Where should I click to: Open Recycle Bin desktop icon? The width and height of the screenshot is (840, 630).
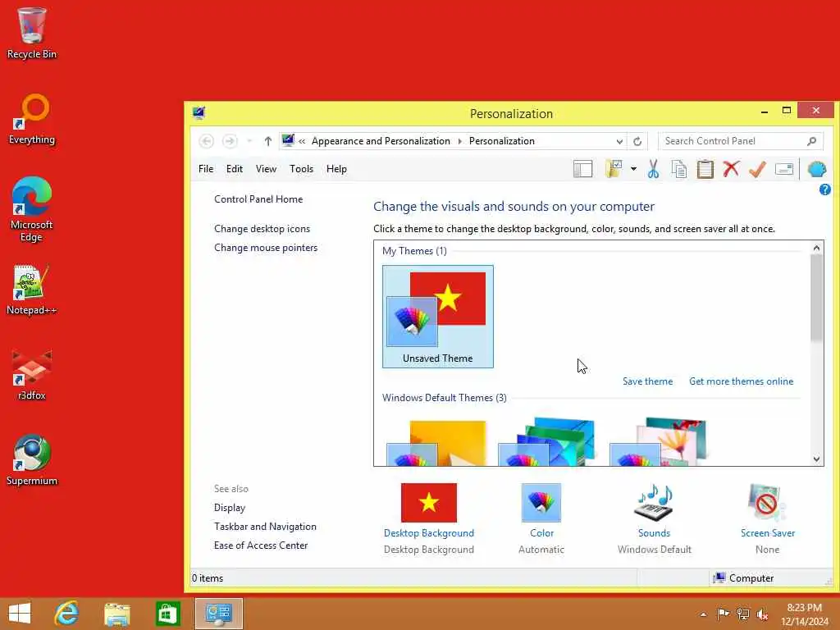click(32, 33)
